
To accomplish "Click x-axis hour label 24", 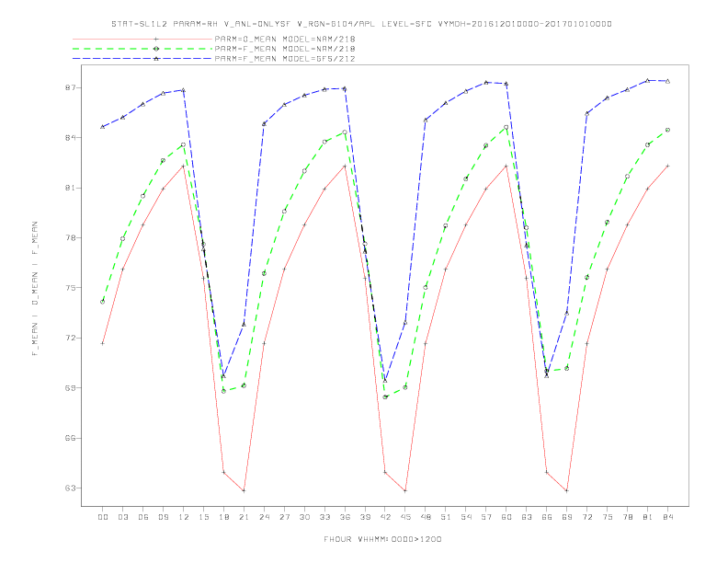I will (x=264, y=517).
